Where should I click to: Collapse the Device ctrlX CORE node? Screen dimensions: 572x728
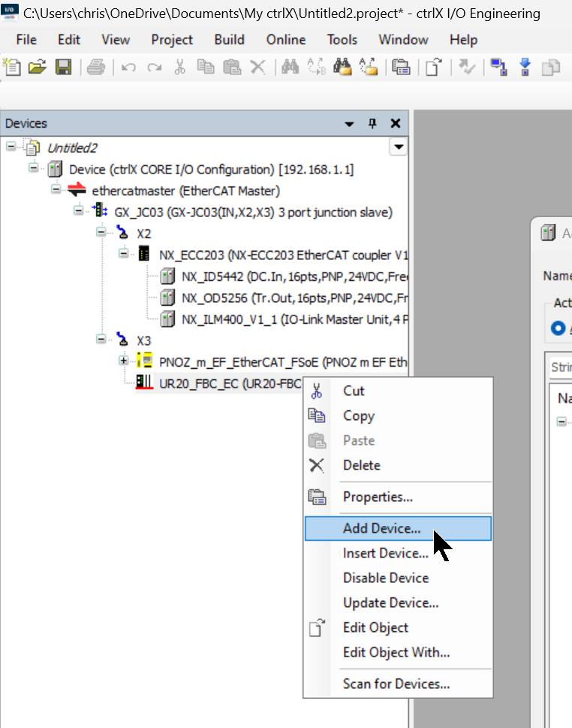(33, 168)
